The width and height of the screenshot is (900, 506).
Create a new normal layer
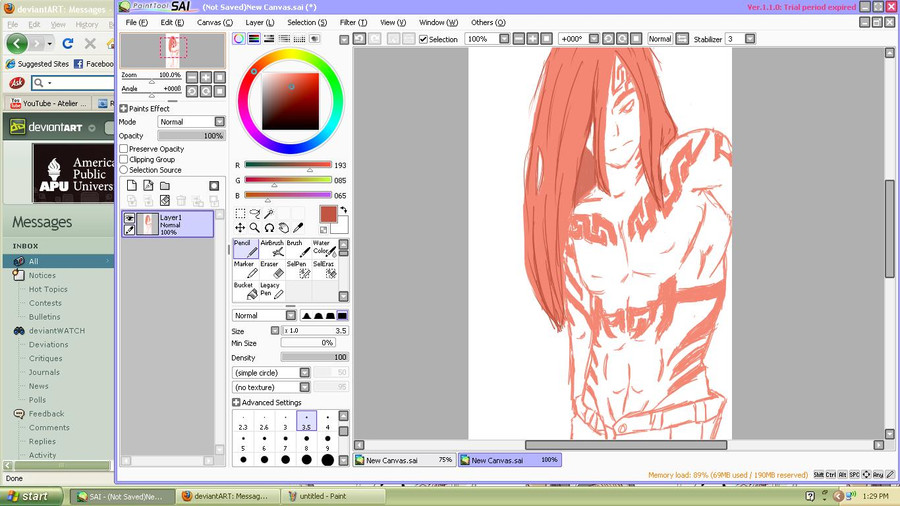tap(131, 185)
